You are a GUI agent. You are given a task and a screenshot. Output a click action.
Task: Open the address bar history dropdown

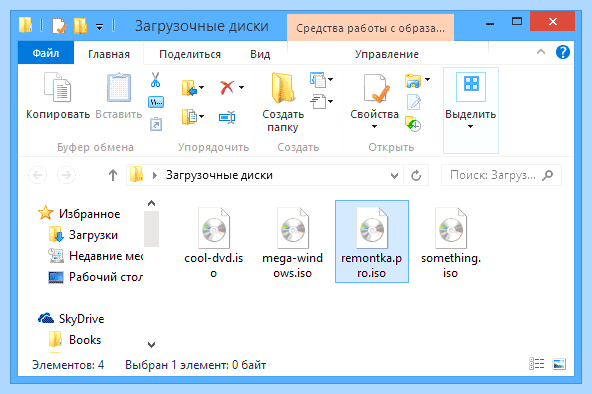[394, 175]
